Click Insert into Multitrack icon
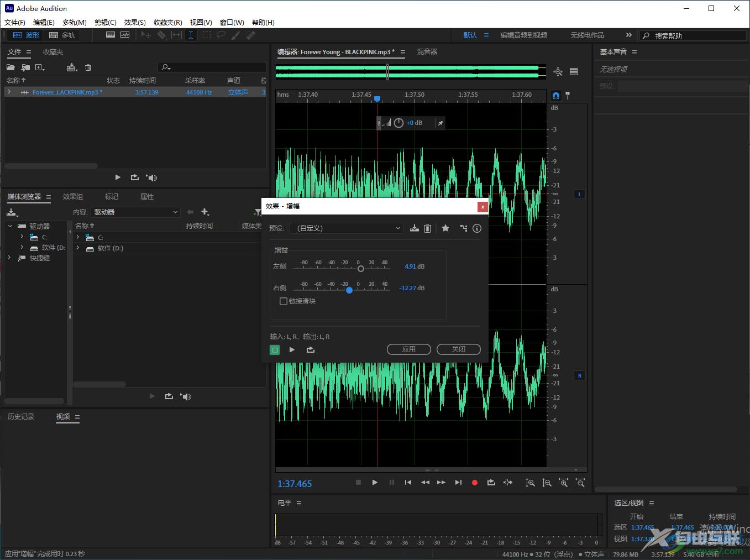750x560 pixels. [72, 67]
